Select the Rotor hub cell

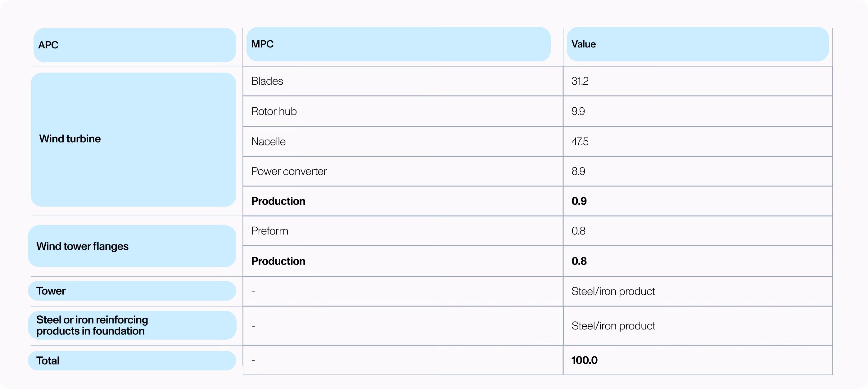click(403, 111)
